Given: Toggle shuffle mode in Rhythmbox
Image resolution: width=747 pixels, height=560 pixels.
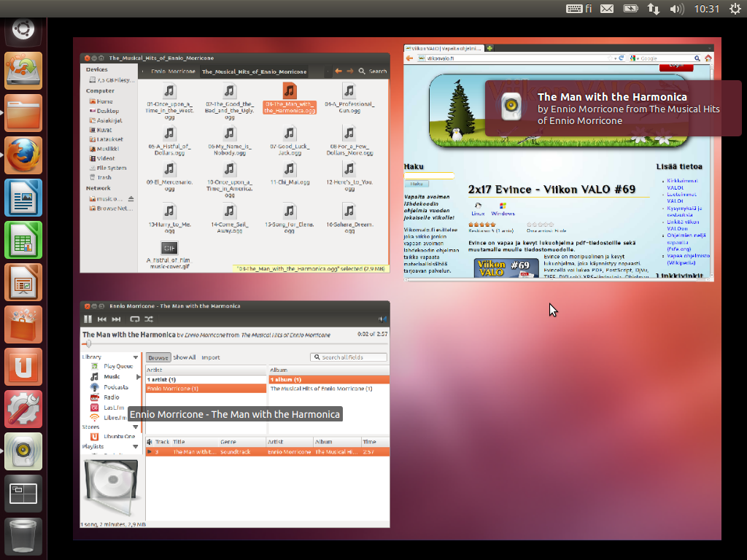Looking at the screenshot, I should pyautogui.click(x=149, y=319).
